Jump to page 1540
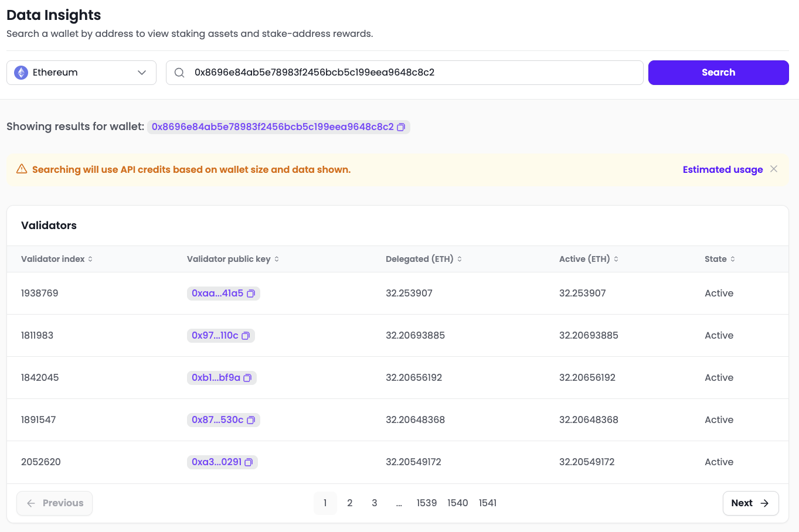The height and width of the screenshot is (532, 799). [458, 503]
